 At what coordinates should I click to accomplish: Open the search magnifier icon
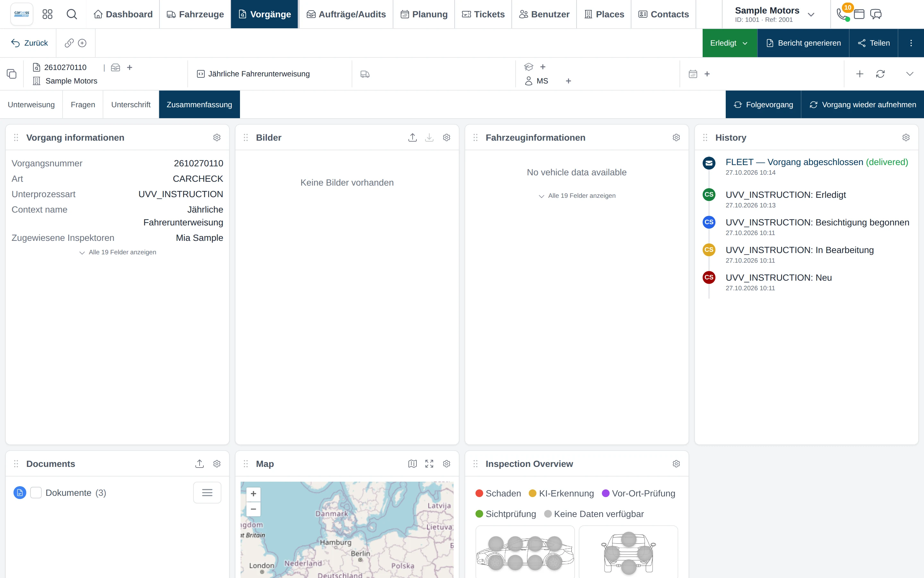72,14
